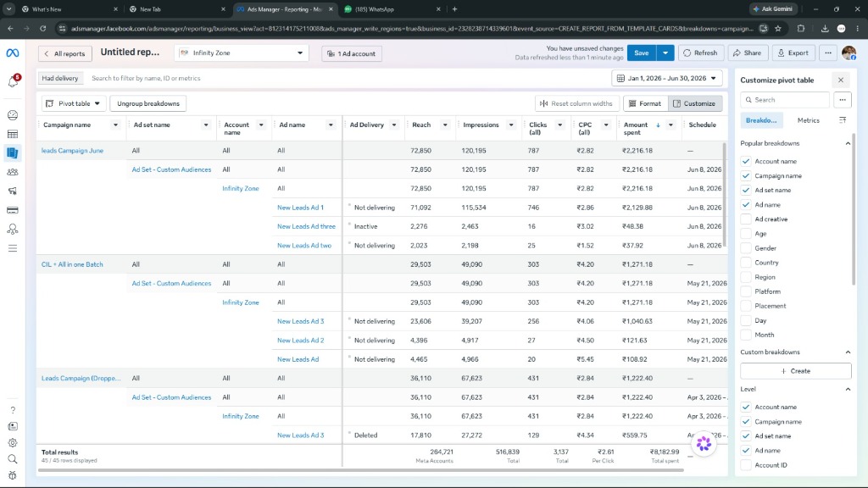Viewport: 868px width, 488px height.
Task: Open a new browser tab
Action: click(454, 8)
